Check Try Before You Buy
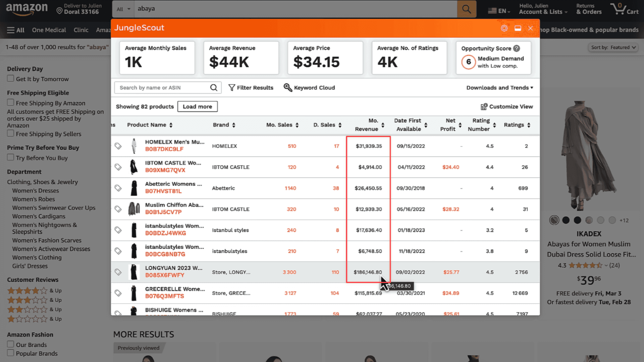The image size is (644, 362). click(11, 157)
